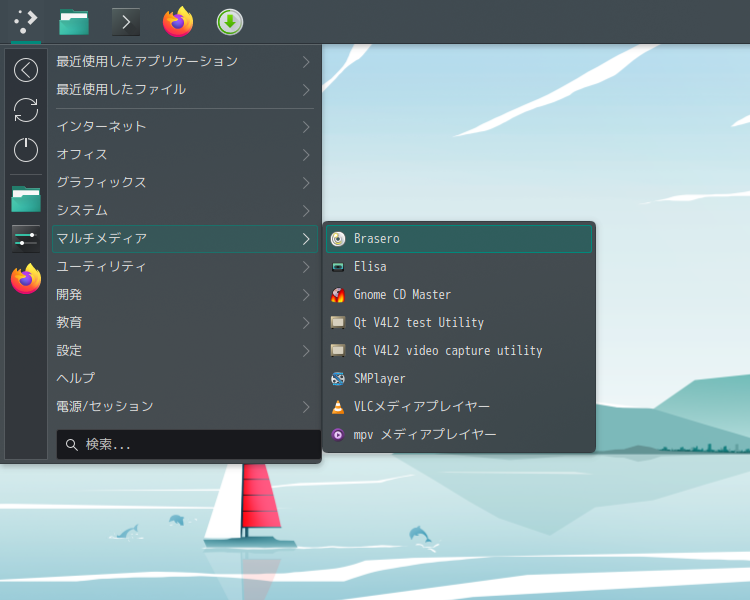The width and height of the screenshot is (750, 600).
Task: Open the application launcher menu icon
Action: point(26,22)
